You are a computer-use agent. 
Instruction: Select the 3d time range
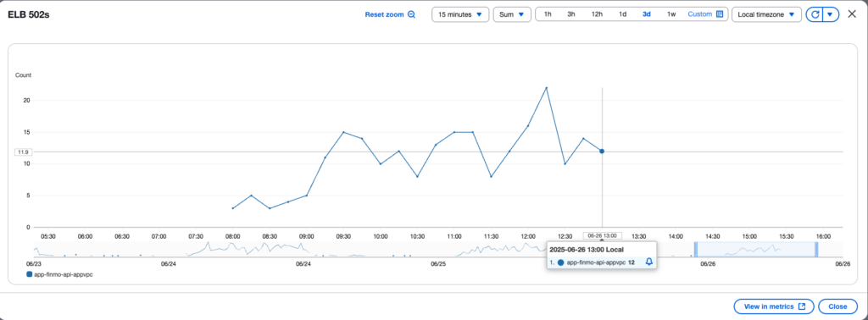[x=647, y=14]
